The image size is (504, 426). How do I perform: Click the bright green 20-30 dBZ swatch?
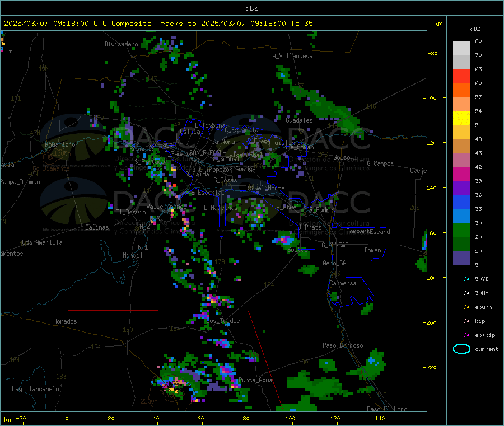(461, 230)
